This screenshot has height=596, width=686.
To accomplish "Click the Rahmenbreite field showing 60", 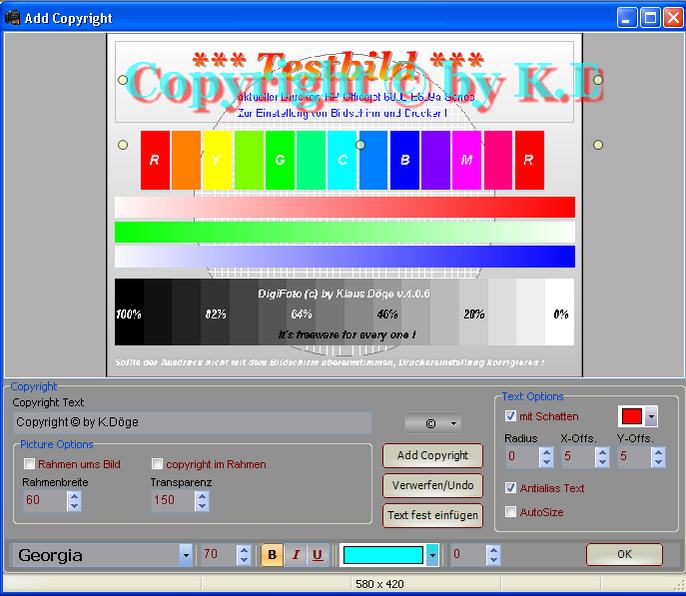I will 46,501.
